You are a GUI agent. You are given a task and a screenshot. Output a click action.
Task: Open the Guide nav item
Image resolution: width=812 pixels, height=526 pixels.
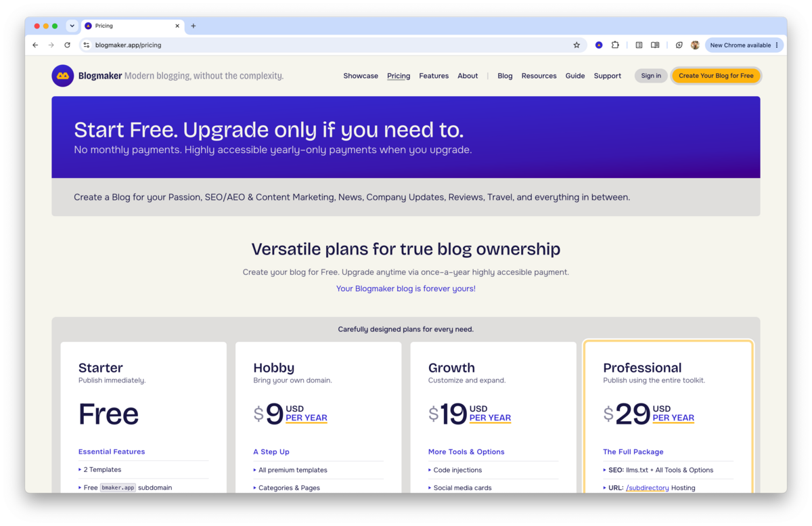click(x=575, y=76)
